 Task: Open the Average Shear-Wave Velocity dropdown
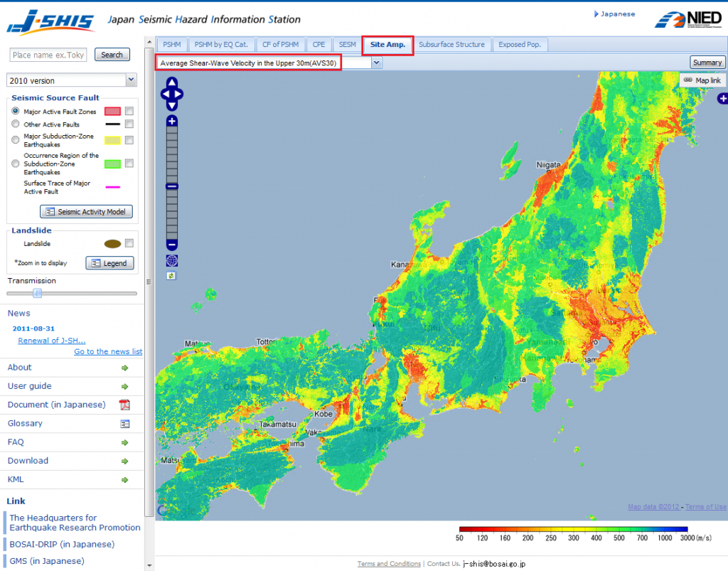pyautogui.click(x=378, y=63)
